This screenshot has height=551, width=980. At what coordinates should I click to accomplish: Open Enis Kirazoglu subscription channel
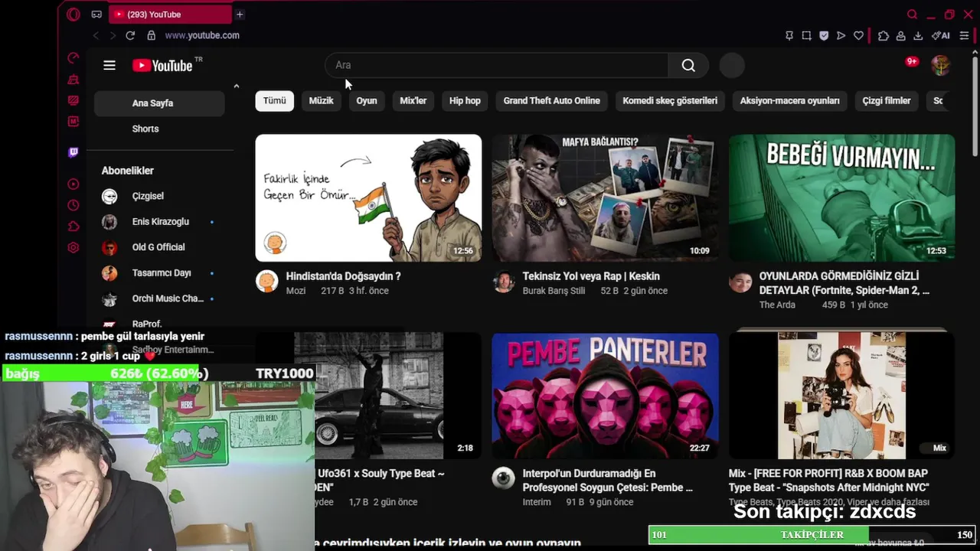[x=159, y=222]
